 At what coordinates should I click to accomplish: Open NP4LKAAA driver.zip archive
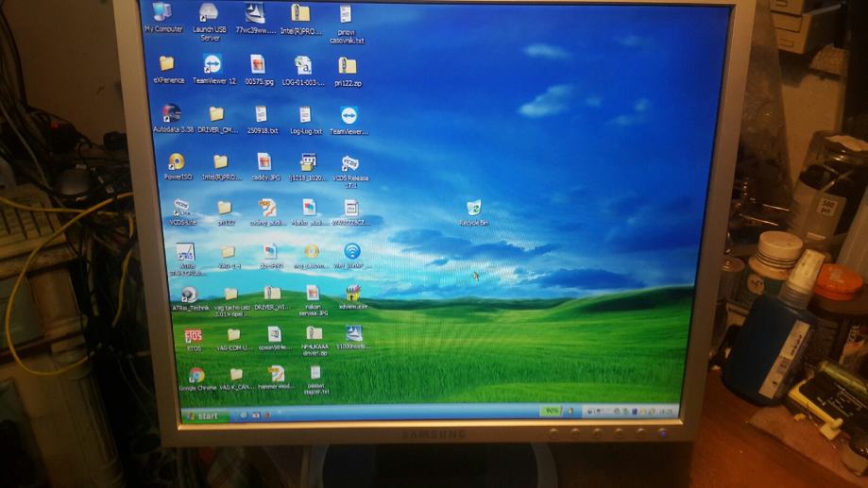click(x=315, y=342)
